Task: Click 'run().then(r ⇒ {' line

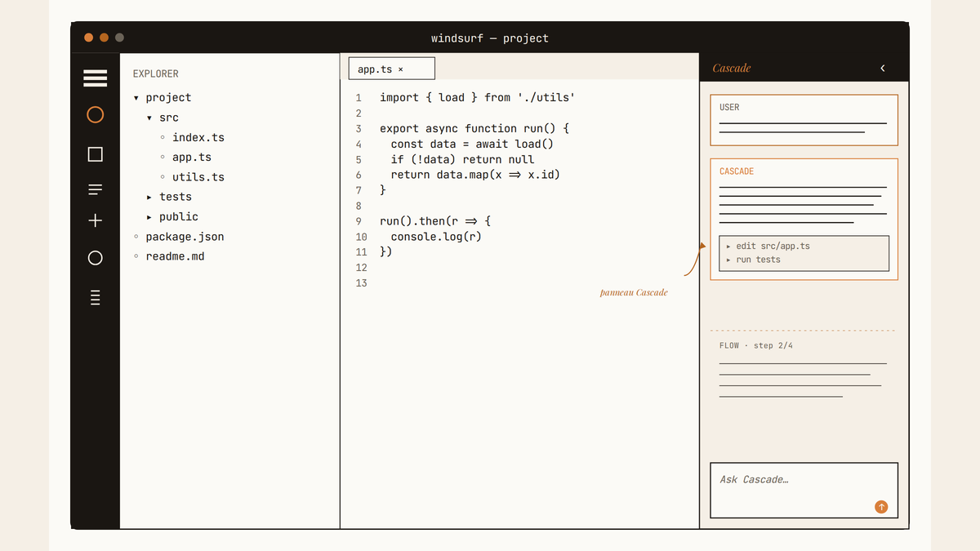Action: click(435, 221)
